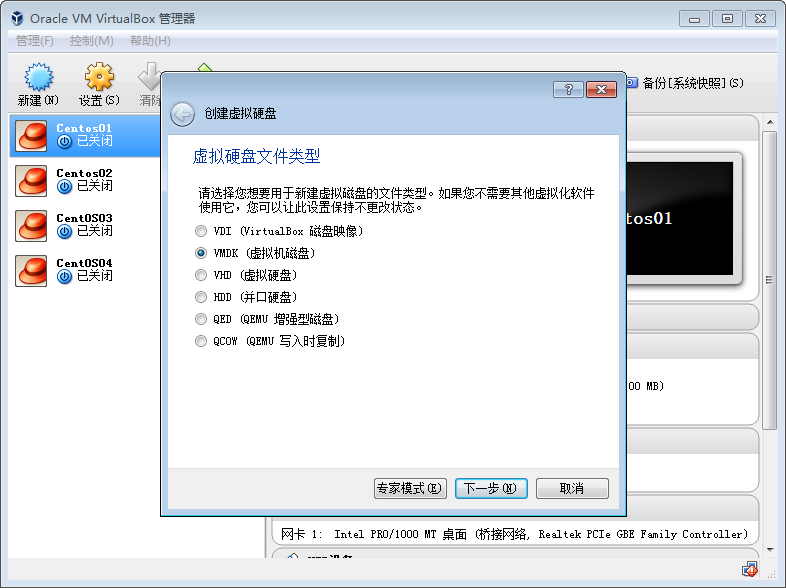Click the Centos02 red hat icon
Viewport: 786px width, 588px height.
tap(31, 180)
